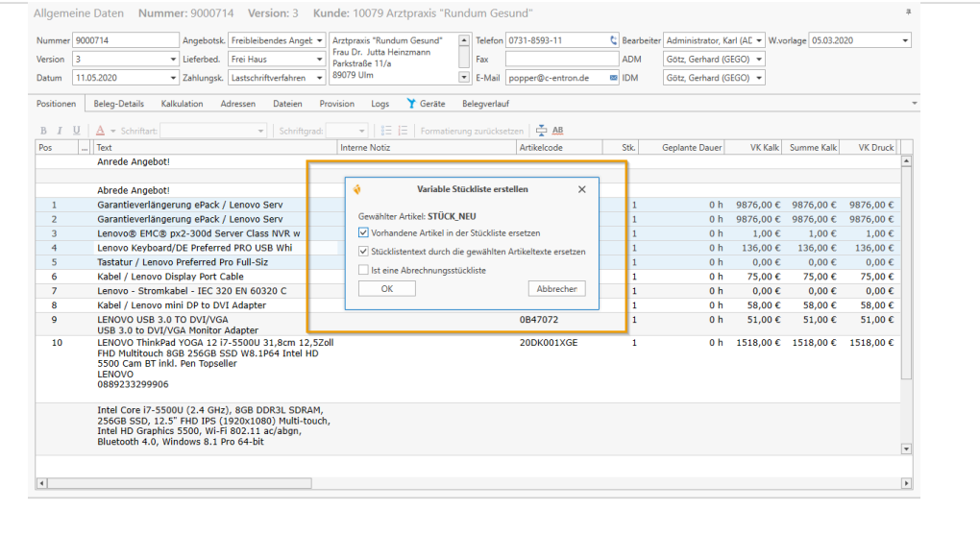Click Abbrechen to cancel the dialog
Image resolution: width=980 pixels, height=534 pixels.
[556, 289]
